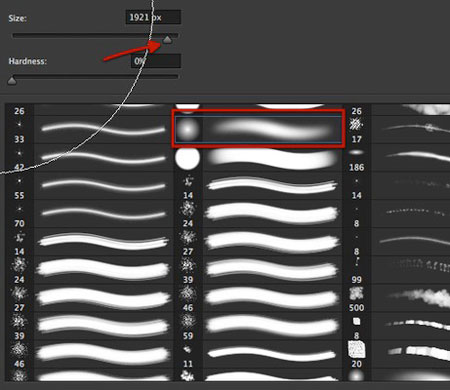The image size is (450, 390).
Task: Click the Hardness field showing 0%
Action: coord(156,61)
